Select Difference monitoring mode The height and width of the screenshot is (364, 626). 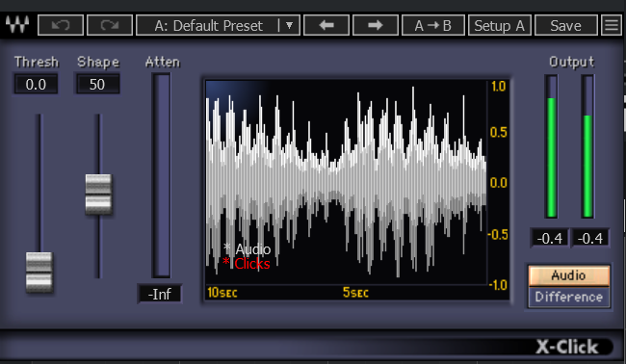[569, 298]
